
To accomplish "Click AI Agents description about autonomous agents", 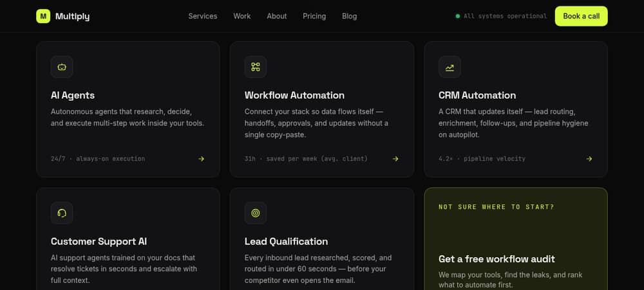I will [x=128, y=117].
